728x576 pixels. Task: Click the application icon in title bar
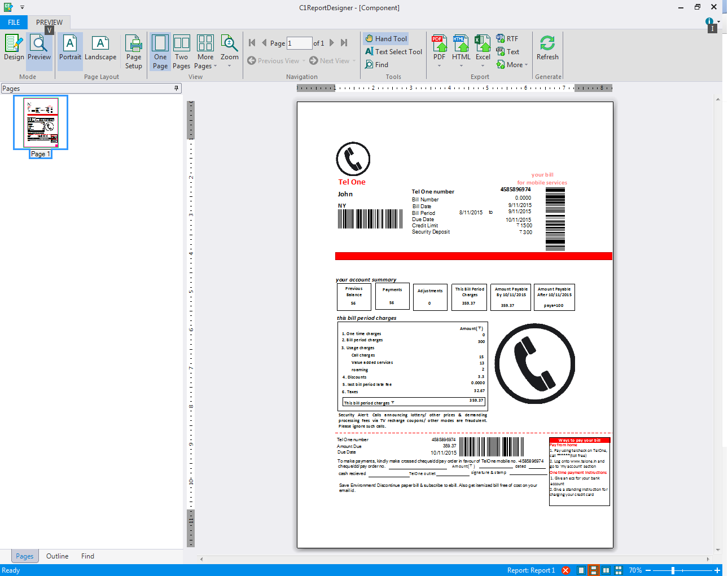coord(8,7)
